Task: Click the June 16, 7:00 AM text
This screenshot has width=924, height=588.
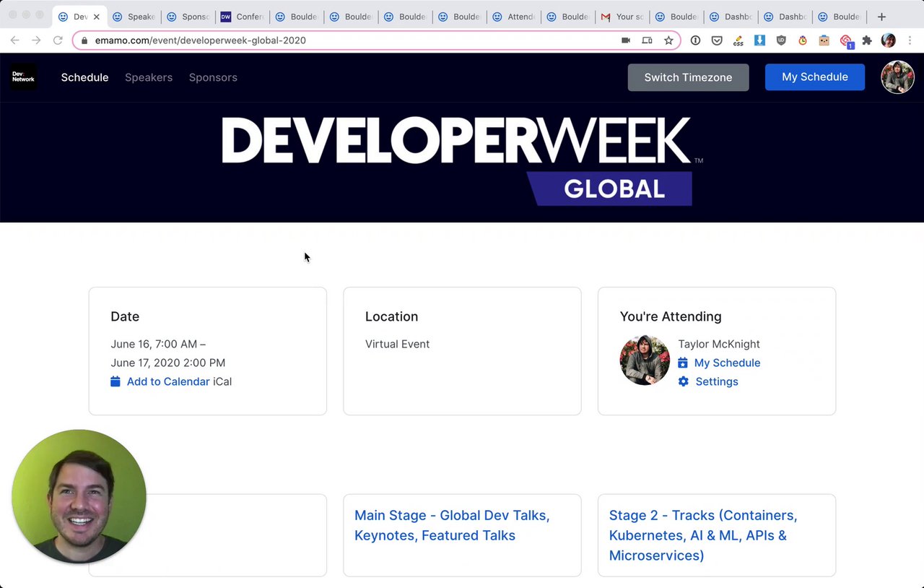Action: coord(158,344)
